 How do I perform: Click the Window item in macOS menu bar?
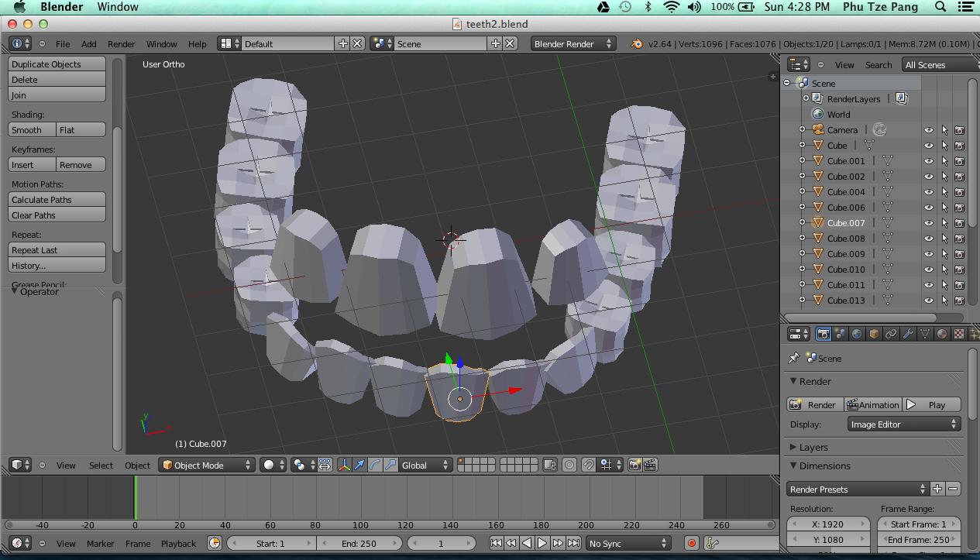(x=118, y=7)
